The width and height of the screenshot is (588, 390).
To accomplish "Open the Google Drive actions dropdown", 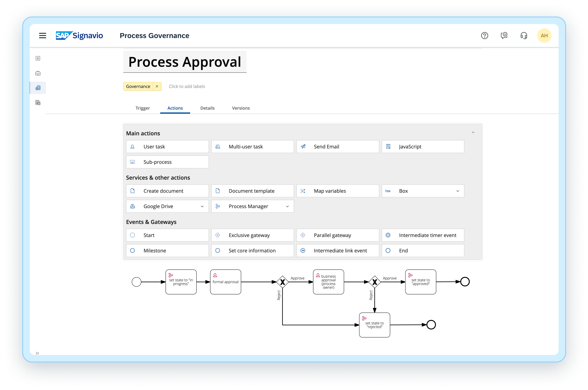I will tap(202, 206).
